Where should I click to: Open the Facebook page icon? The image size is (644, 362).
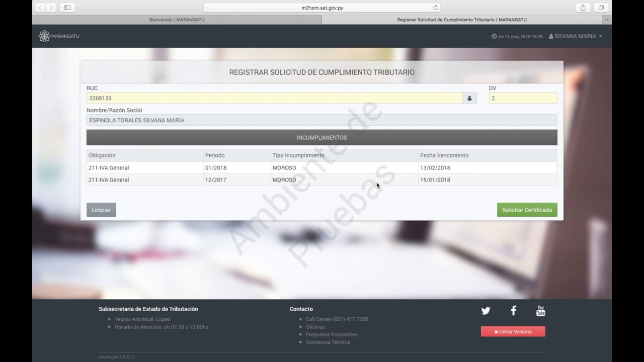(x=513, y=311)
